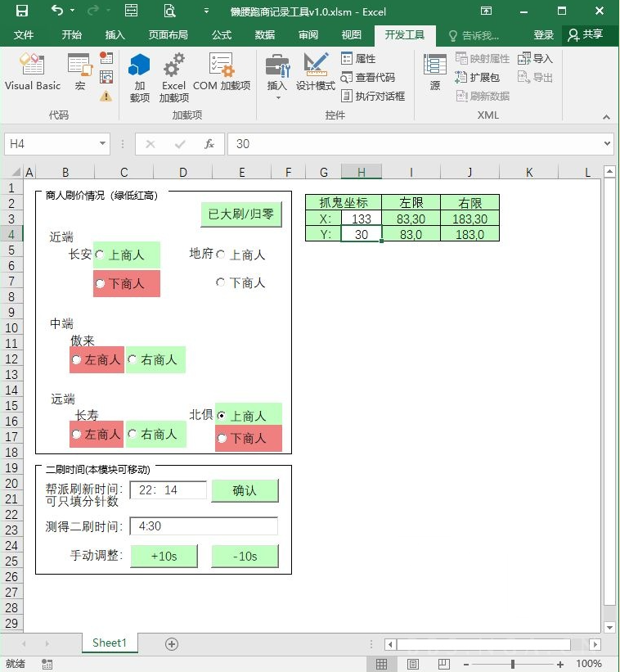This screenshot has height=672, width=620.
Task: Click the -10s button
Action: [245, 557]
